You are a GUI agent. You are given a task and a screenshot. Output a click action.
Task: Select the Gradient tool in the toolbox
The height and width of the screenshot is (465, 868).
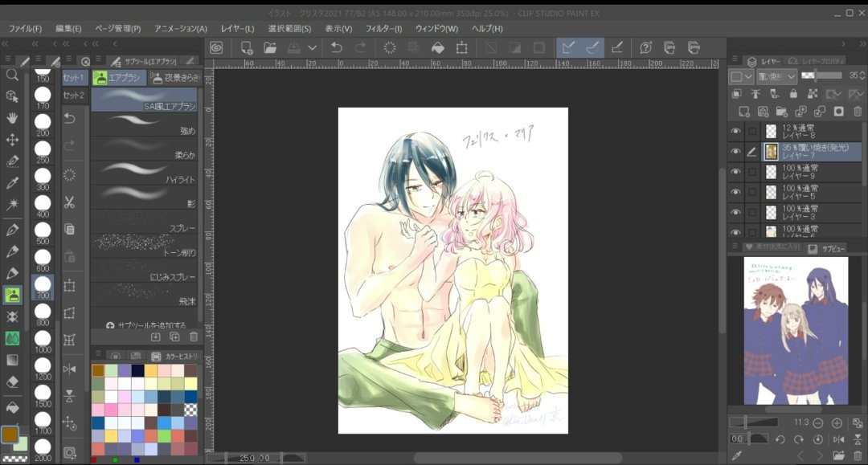tap(11, 360)
